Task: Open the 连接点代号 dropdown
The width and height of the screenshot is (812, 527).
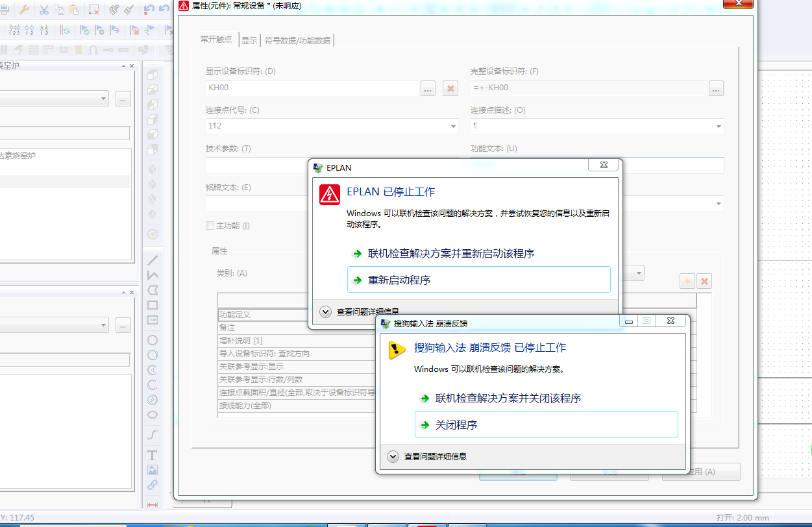Action: click(452, 127)
